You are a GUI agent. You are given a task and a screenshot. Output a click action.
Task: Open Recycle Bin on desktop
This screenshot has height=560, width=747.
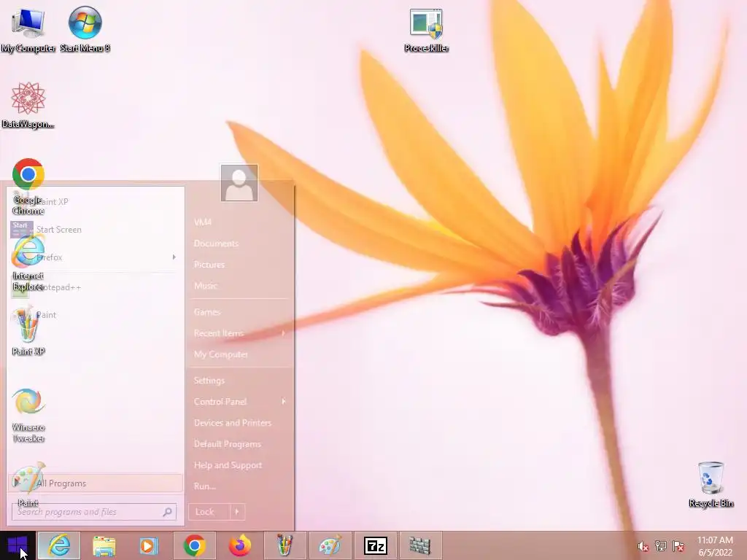point(711,484)
